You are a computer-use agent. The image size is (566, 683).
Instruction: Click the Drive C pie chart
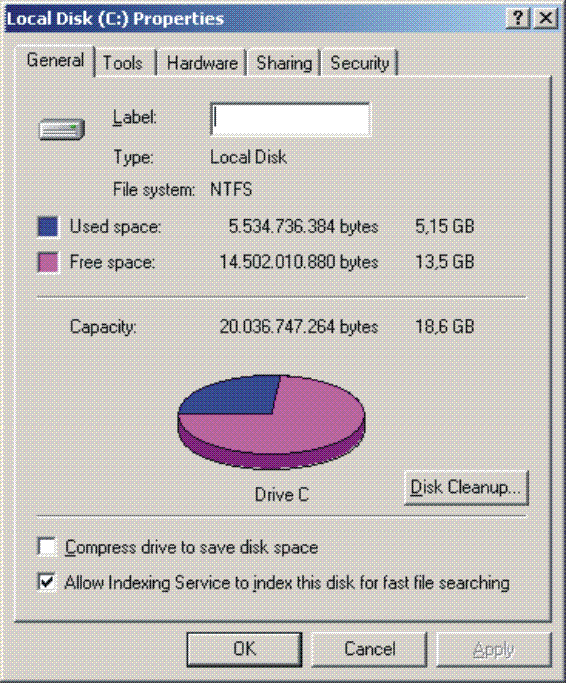[x=271, y=422]
